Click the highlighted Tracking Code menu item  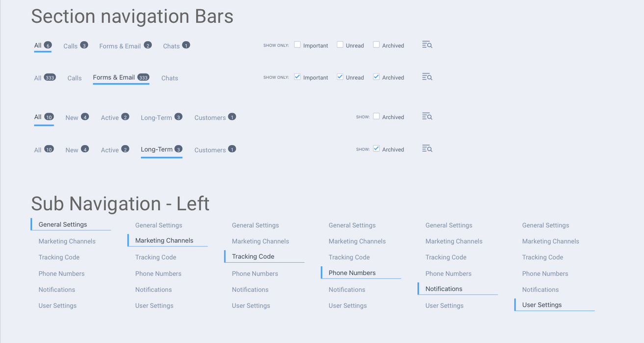point(253,256)
